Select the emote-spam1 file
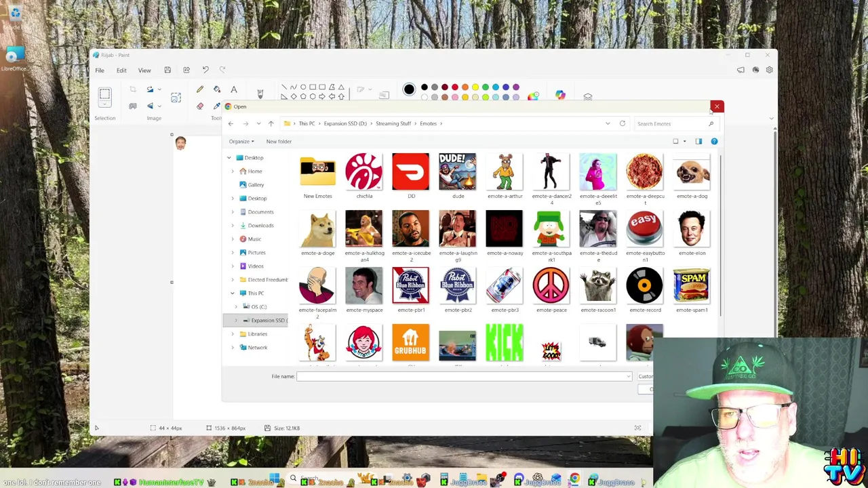The height and width of the screenshot is (488, 868). pos(692,290)
